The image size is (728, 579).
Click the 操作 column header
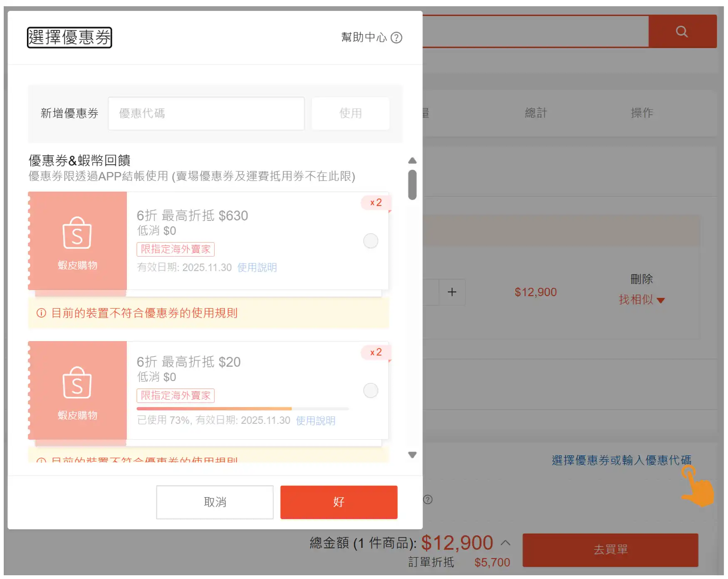pyautogui.click(x=641, y=113)
